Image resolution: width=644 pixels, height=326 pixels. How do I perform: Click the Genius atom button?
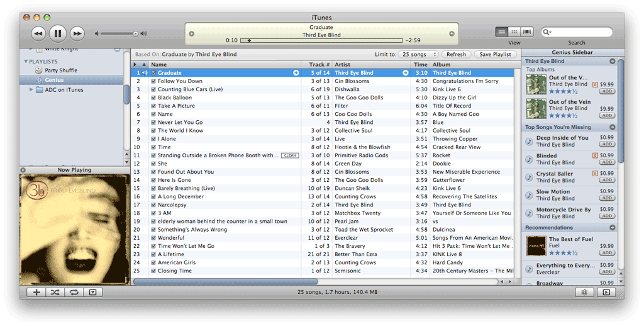584,292
